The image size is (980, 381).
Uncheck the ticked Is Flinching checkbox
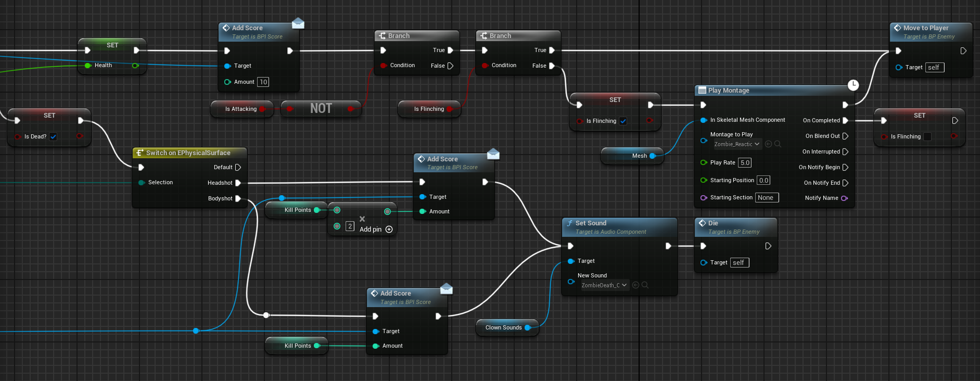[x=623, y=121]
